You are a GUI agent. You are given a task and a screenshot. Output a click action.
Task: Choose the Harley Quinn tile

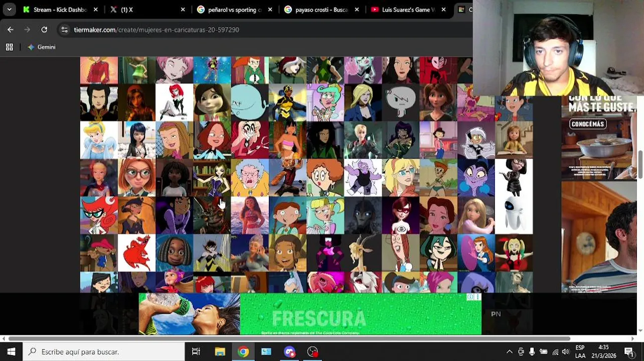514,253
